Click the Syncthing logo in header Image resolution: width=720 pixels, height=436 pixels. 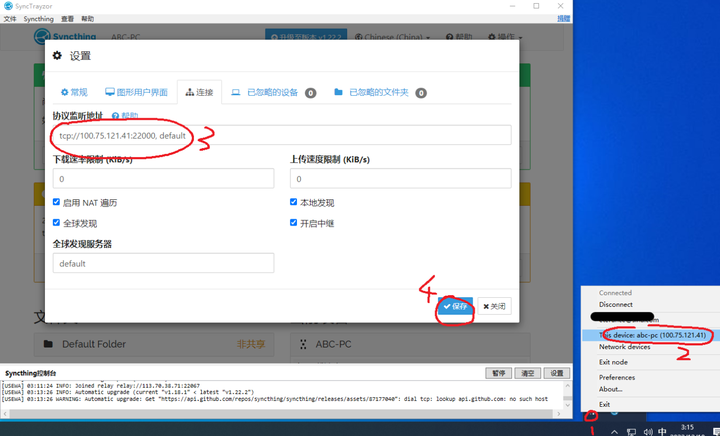pos(65,36)
